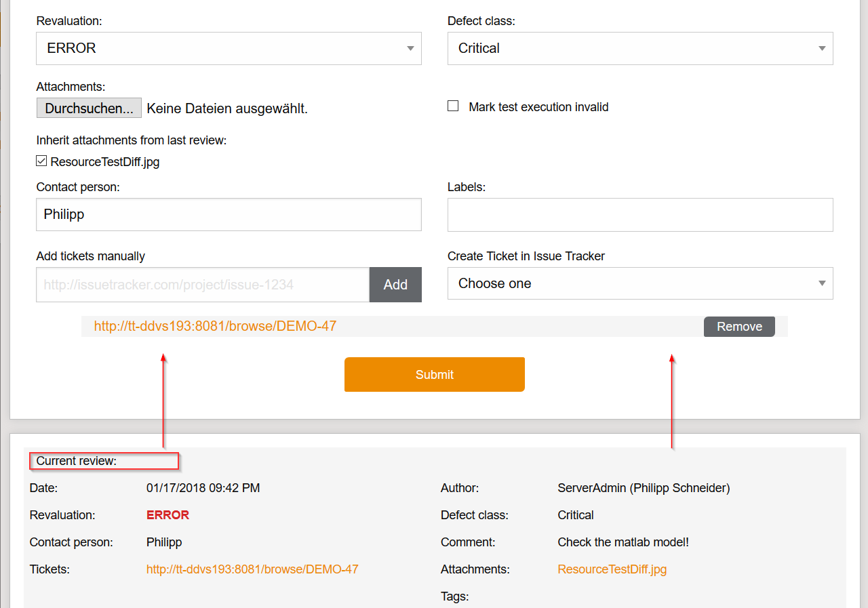Select the ticket URL placeholder input
The width and height of the screenshot is (868, 608).
tap(202, 284)
